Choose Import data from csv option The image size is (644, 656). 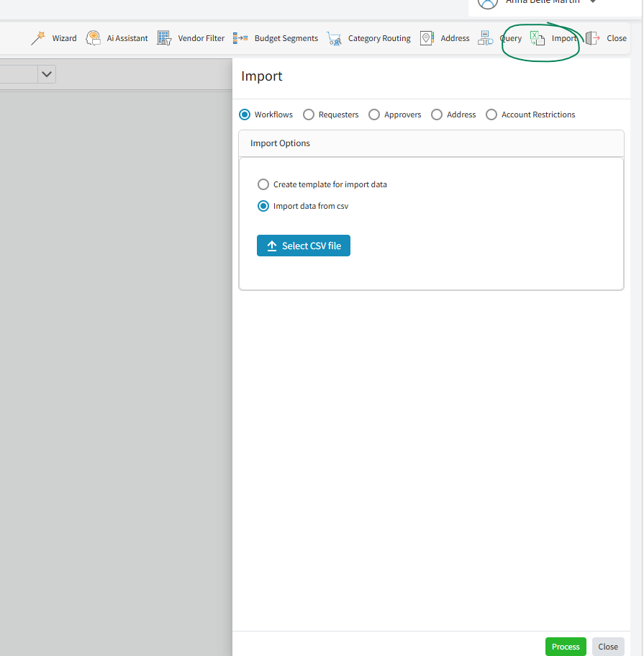coord(263,206)
